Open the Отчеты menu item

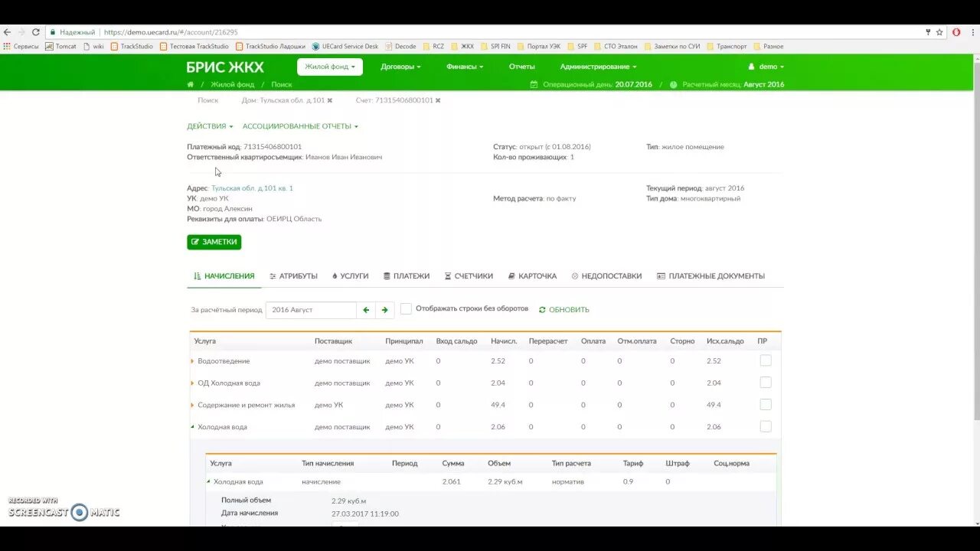click(x=522, y=67)
